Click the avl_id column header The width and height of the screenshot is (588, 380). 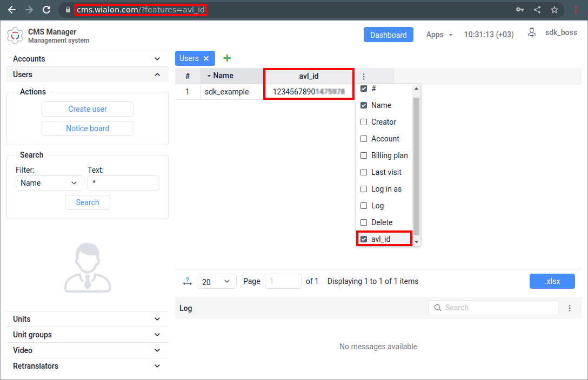click(x=309, y=76)
